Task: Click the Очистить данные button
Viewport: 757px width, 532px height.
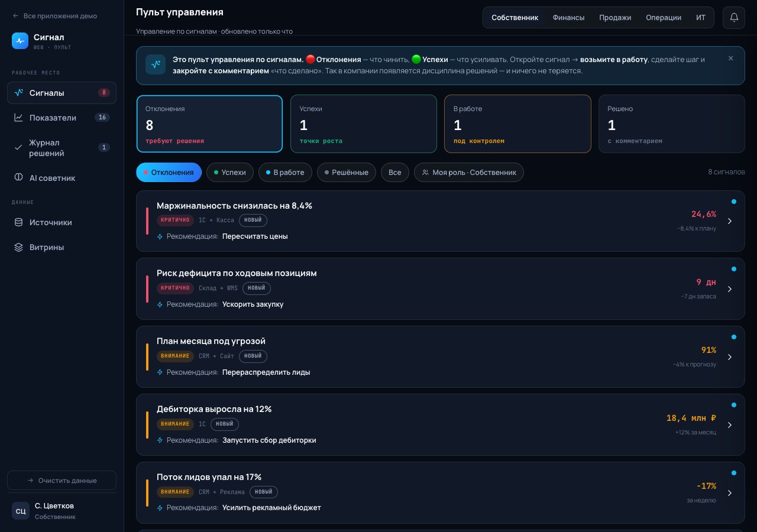Action: [62, 481]
